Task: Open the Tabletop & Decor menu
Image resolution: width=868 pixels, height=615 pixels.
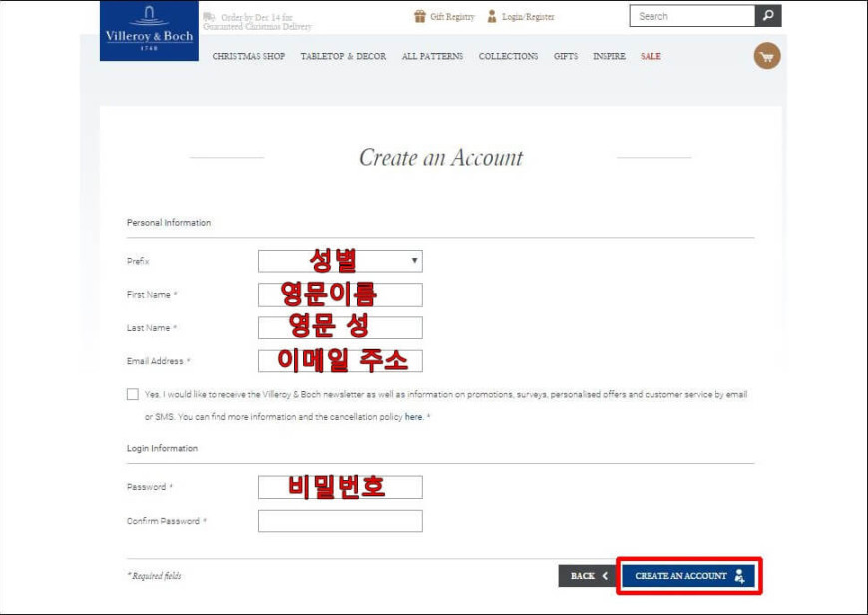Action: (343, 56)
